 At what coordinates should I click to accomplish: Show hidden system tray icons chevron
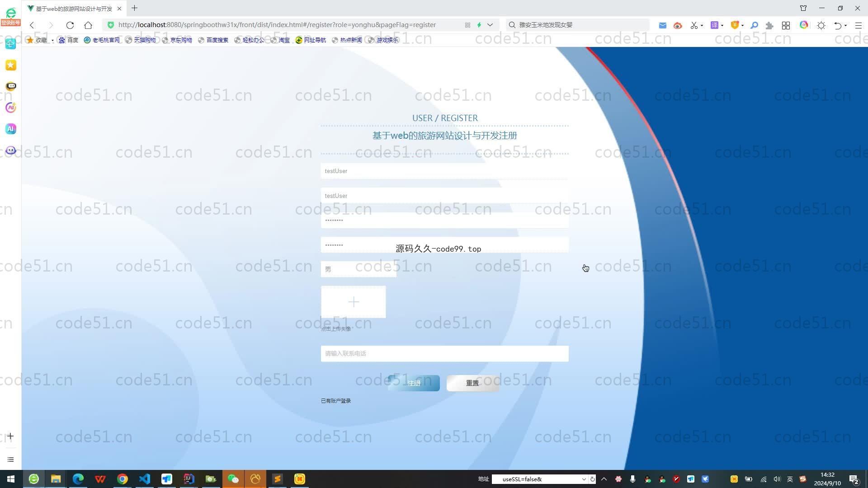(604, 479)
